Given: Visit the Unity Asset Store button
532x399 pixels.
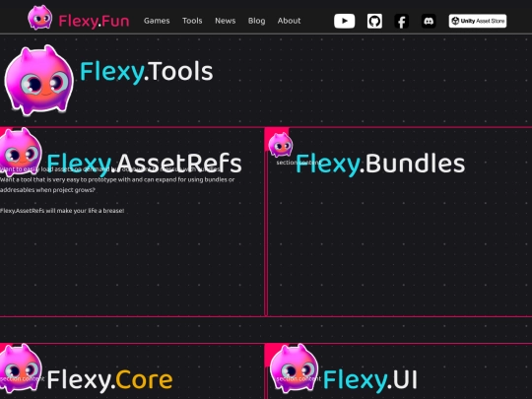Looking at the screenshot, I should pos(478,21).
